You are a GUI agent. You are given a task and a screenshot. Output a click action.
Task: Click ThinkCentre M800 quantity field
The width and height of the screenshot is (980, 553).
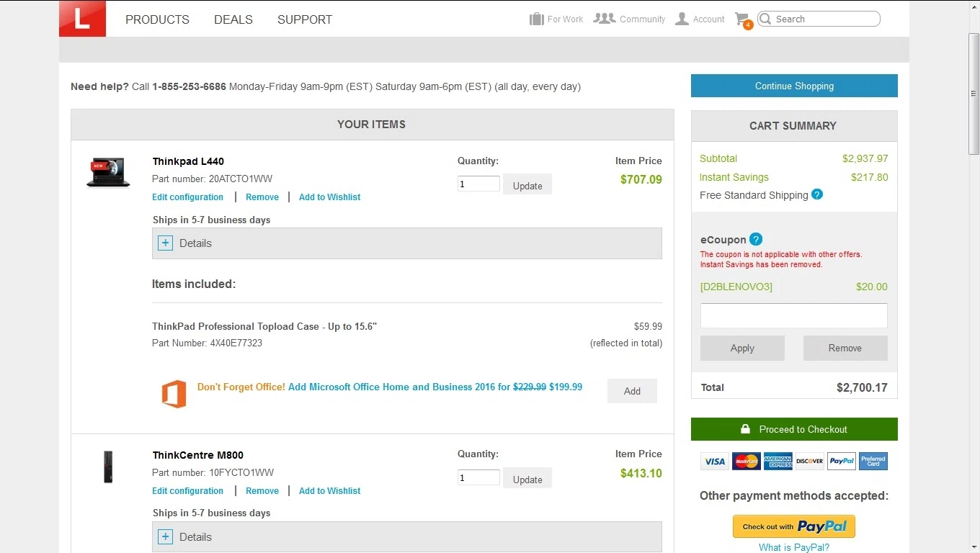[x=478, y=477]
